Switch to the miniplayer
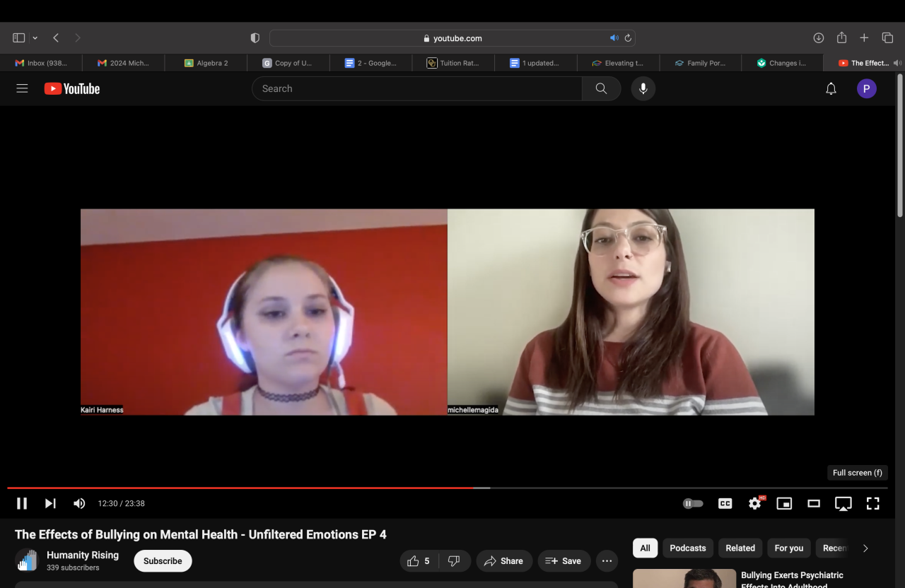Image resolution: width=905 pixels, height=588 pixels. pyautogui.click(x=784, y=503)
